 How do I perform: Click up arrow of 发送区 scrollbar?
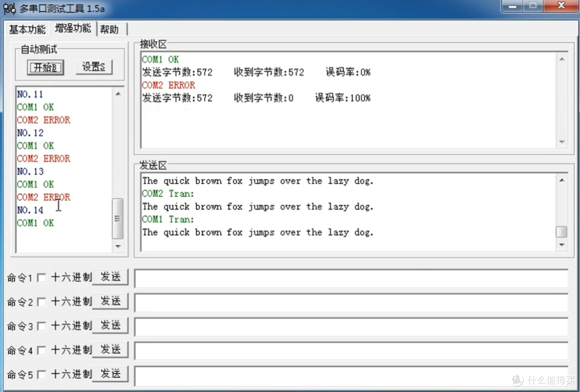coord(562,180)
